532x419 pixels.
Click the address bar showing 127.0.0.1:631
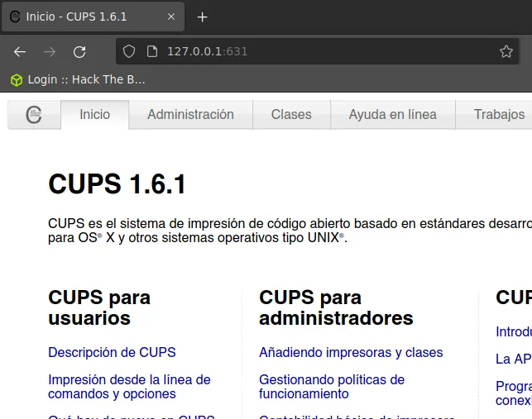pos(317,51)
